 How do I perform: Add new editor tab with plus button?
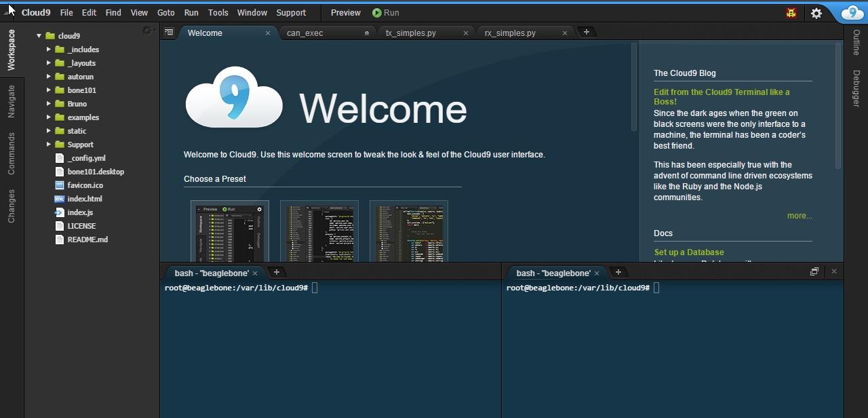click(587, 32)
